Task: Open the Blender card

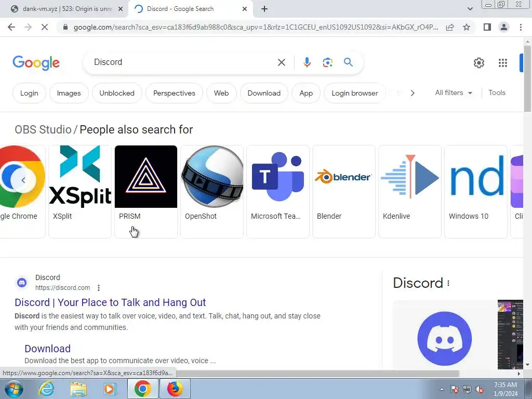Action: [344, 192]
